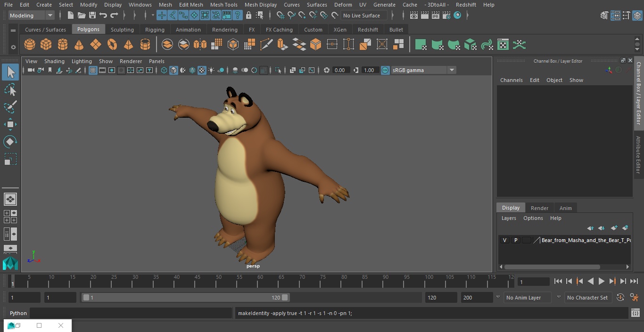This screenshot has height=332, width=644.
Task: Go to the start of playback range
Action: click(558, 281)
